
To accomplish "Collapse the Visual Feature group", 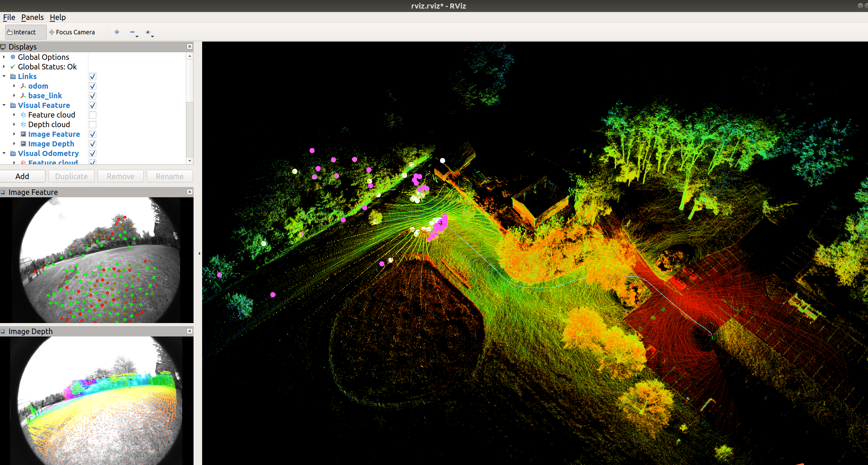I will 4,105.
